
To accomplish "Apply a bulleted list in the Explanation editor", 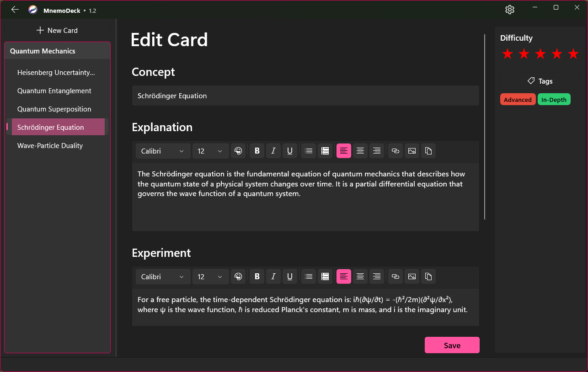I will (x=308, y=151).
